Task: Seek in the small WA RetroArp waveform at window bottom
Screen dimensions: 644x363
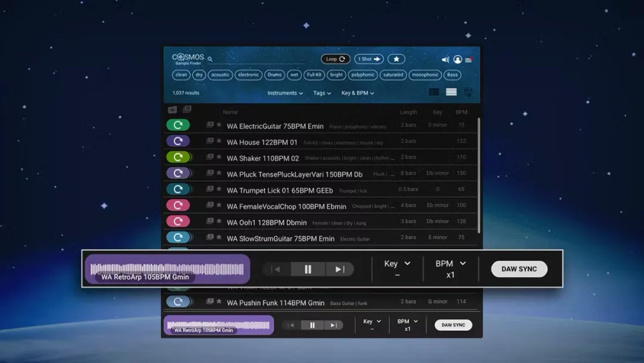Action: click(219, 325)
